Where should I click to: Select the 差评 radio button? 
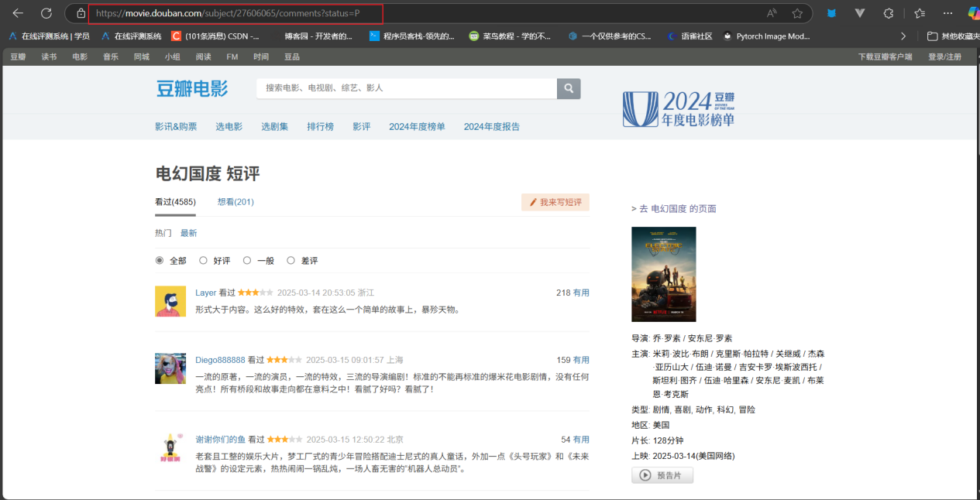291,261
